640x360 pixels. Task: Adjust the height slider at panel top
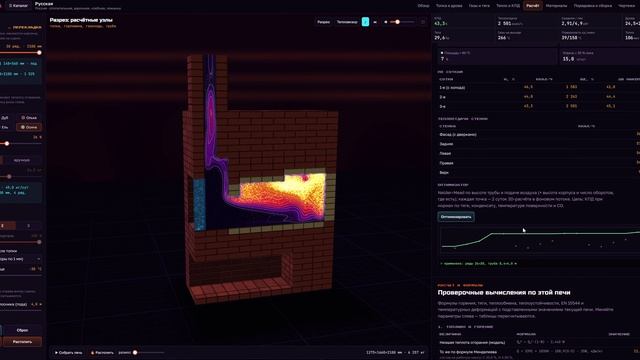coord(20,53)
